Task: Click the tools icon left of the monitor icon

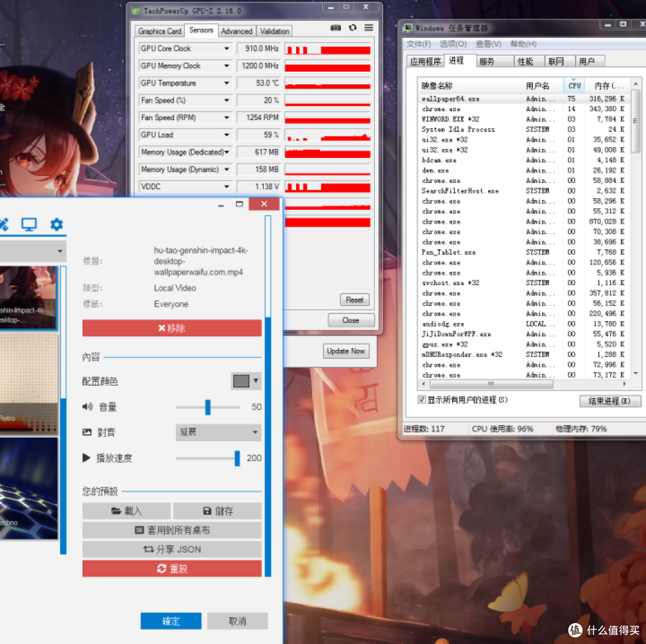Action: (x=4, y=224)
